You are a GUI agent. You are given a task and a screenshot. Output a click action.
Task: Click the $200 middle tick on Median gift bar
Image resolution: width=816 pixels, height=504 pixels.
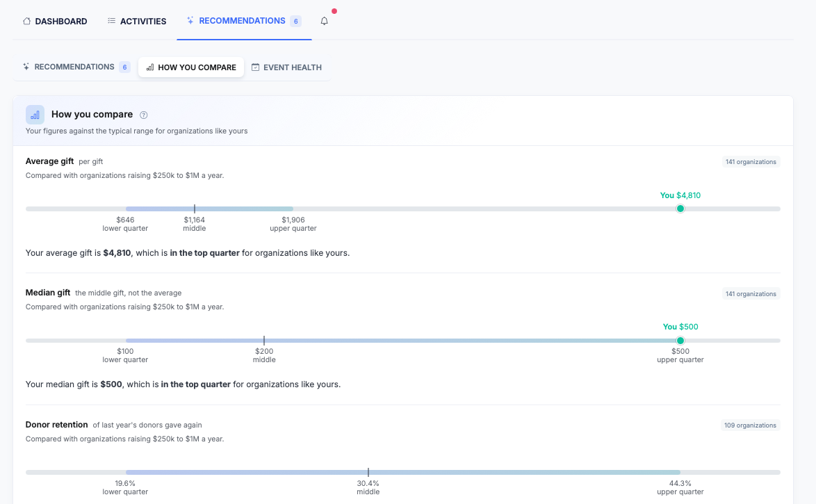264,341
